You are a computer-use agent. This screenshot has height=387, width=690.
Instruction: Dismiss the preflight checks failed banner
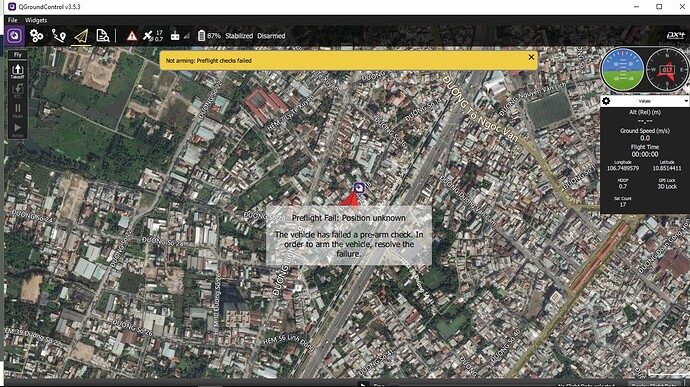point(531,57)
